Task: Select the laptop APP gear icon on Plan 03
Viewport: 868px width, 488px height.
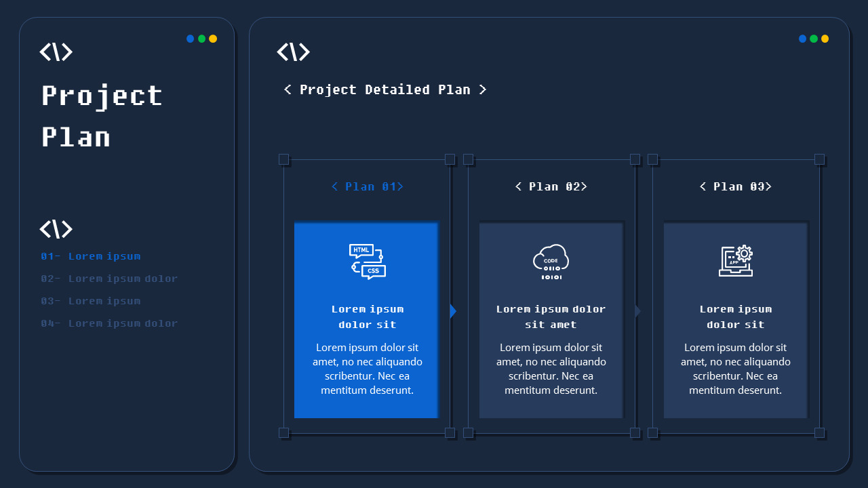Action: [736, 261]
